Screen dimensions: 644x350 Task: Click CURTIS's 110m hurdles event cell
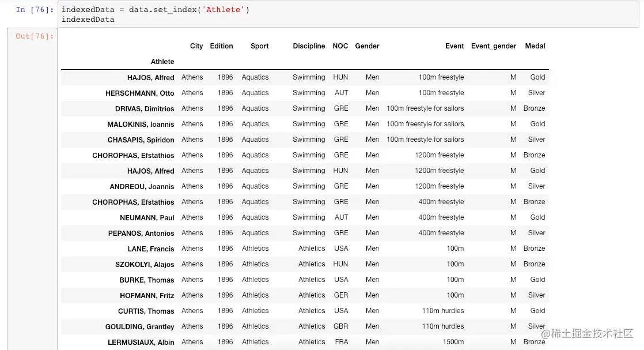tap(443, 311)
